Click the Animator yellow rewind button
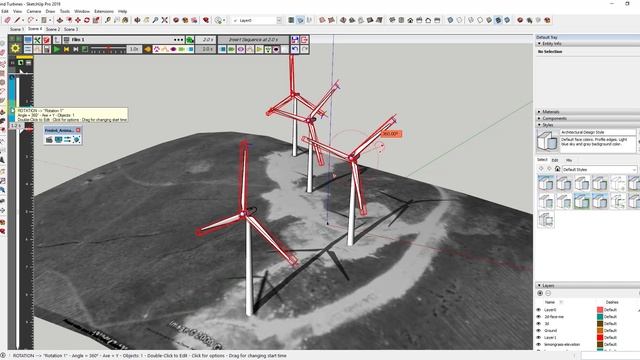The height and width of the screenshot is (360, 640). [x=66, y=49]
